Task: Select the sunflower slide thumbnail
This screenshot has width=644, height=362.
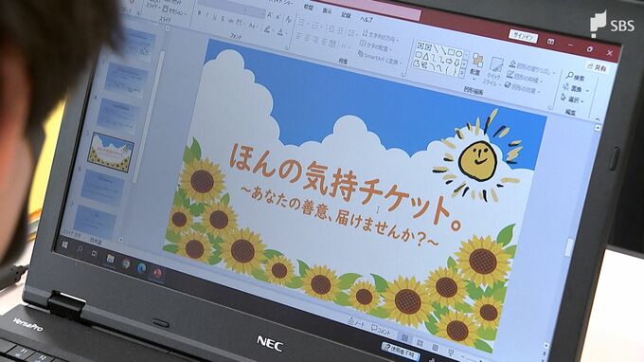Action: coord(111,152)
